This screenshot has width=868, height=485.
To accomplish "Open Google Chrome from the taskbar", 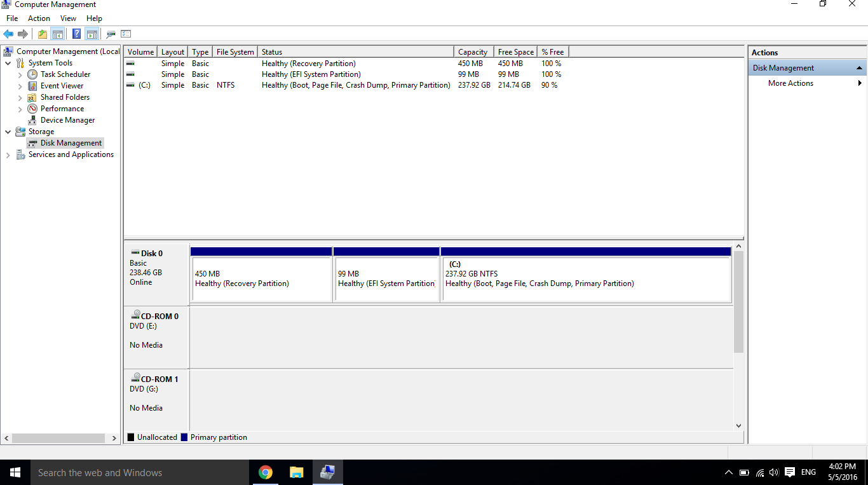I will coord(266,472).
